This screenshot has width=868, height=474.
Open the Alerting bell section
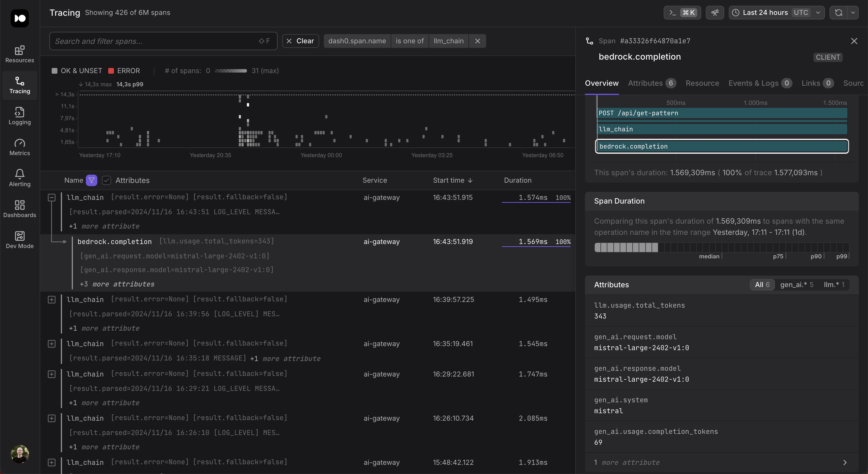(20, 178)
